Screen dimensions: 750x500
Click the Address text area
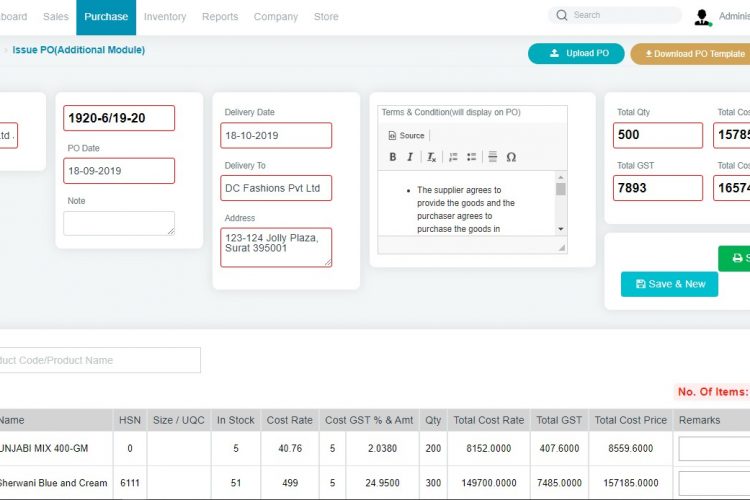coord(276,247)
